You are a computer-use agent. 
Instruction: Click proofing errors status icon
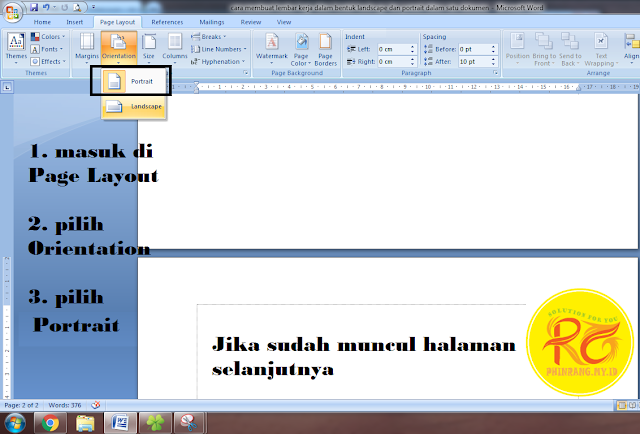[96, 405]
